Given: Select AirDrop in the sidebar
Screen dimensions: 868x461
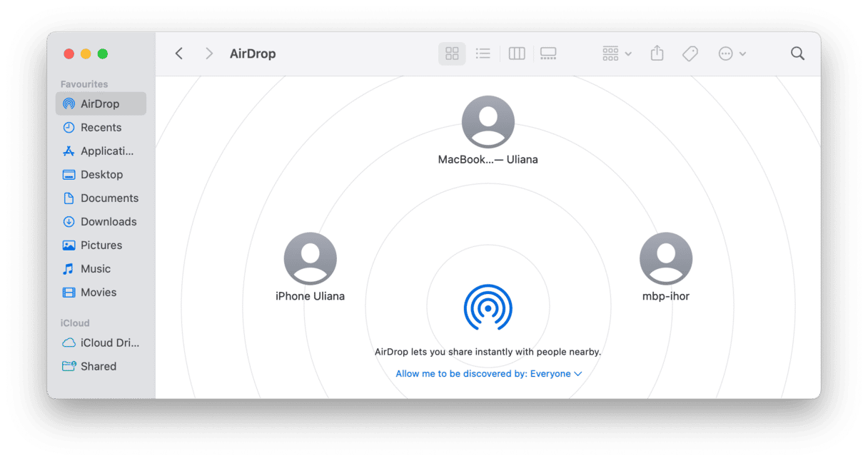Looking at the screenshot, I should [x=101, y=103].
